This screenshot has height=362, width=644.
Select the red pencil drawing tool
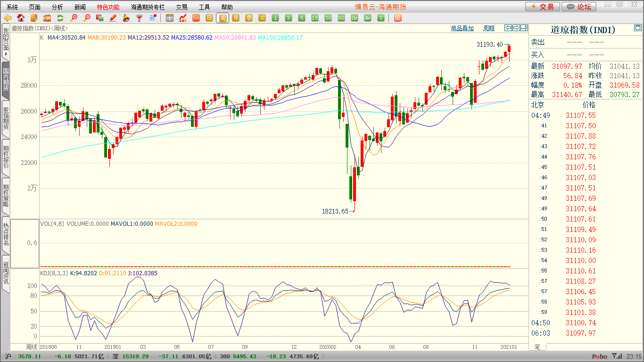tap(113, 18)
